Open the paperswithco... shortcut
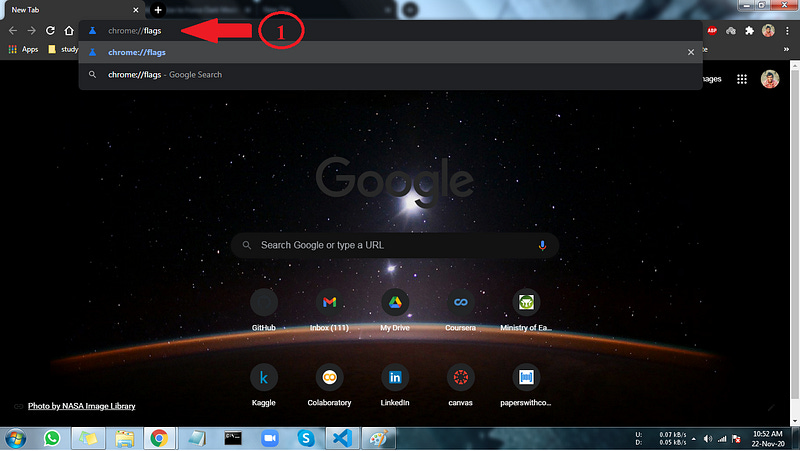Image resolution: width=800 pixels, height=451 pixels. coord(526,385)
